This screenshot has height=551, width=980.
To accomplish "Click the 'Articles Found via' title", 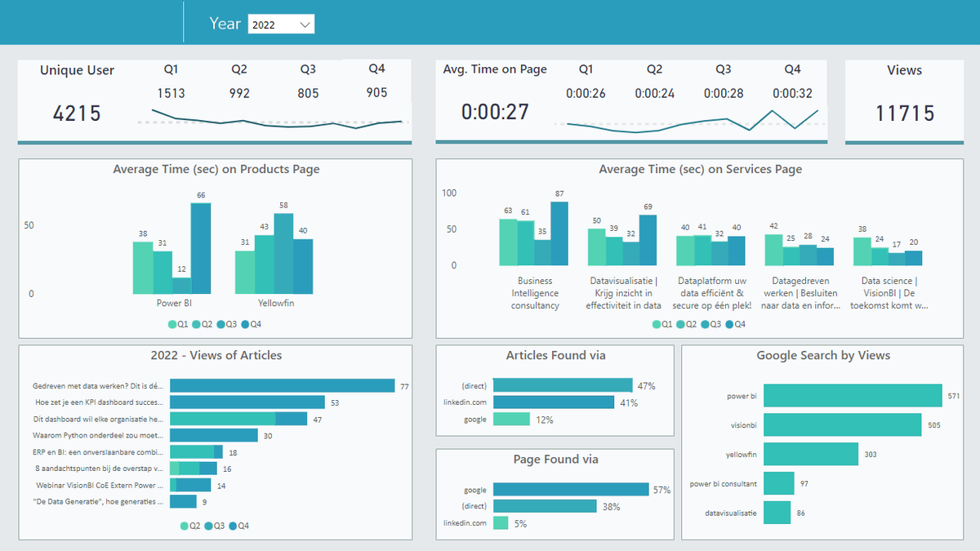I will (555, 355).
